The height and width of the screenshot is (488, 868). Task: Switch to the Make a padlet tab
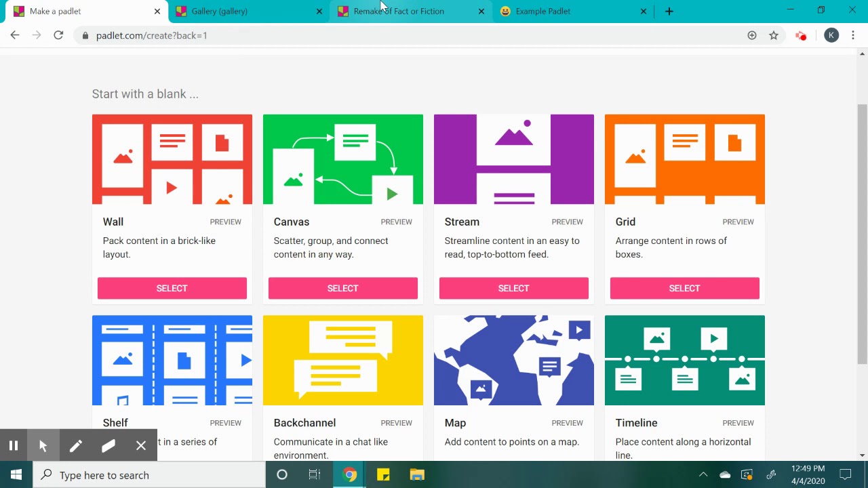click(x=85, y=11)
